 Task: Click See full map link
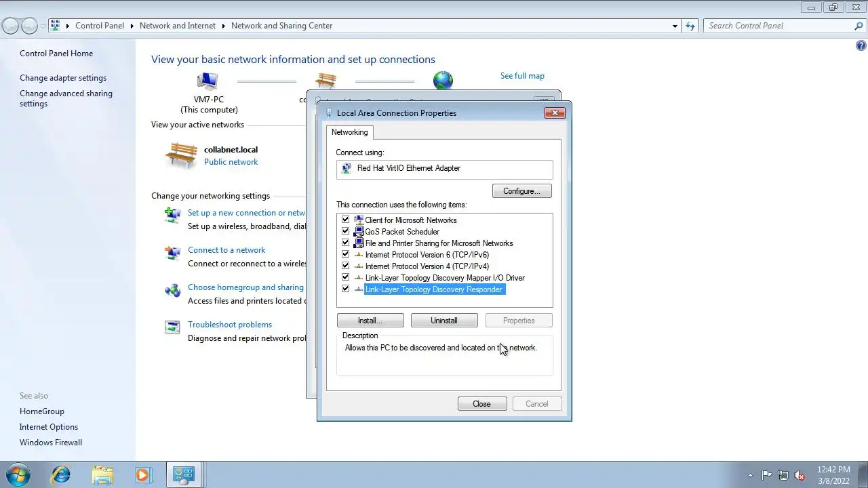click(x=522, y=76)
